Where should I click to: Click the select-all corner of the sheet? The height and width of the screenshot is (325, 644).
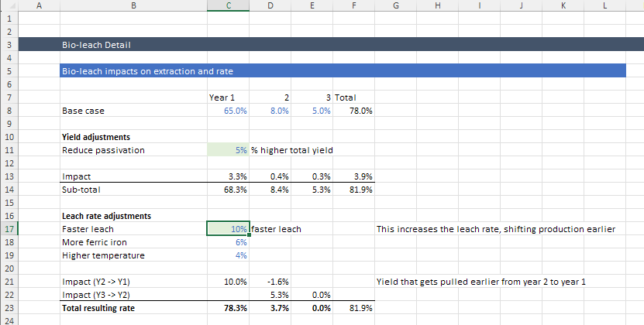click(x=9, y=5)
